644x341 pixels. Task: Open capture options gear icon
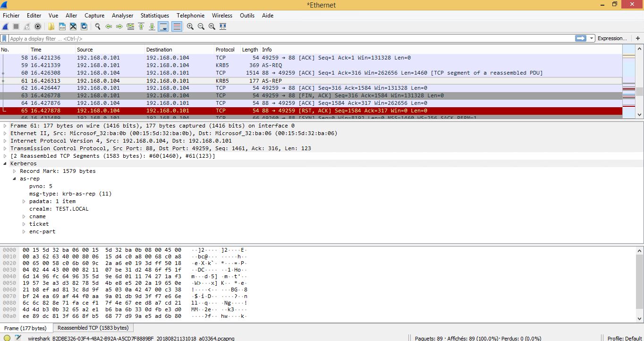pyautogui.click(x=38, y=27)
